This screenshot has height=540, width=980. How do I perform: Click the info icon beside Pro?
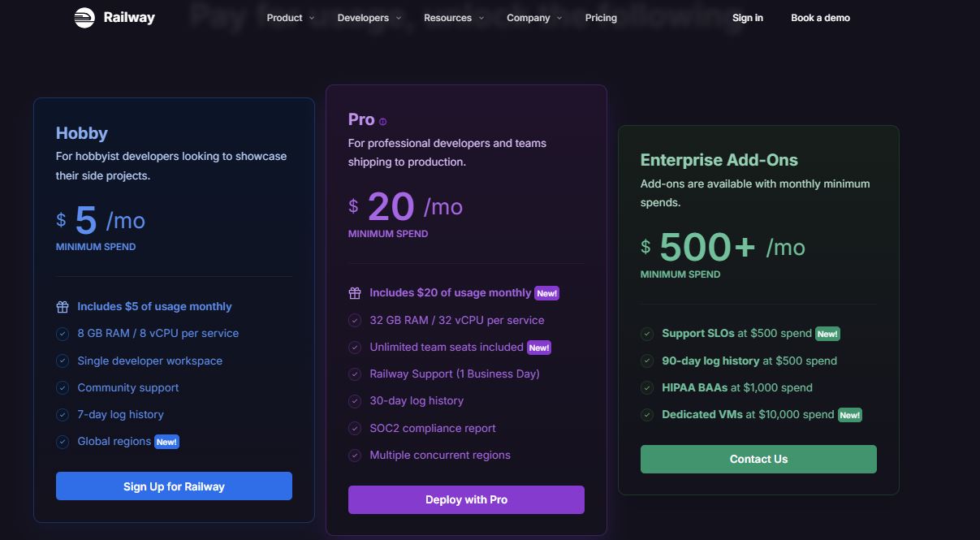point(383,122)
